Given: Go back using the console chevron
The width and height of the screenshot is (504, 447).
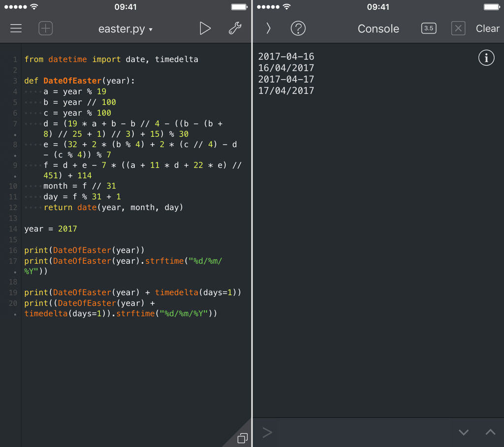Looking at the screenshot, I should pos(268,28).
